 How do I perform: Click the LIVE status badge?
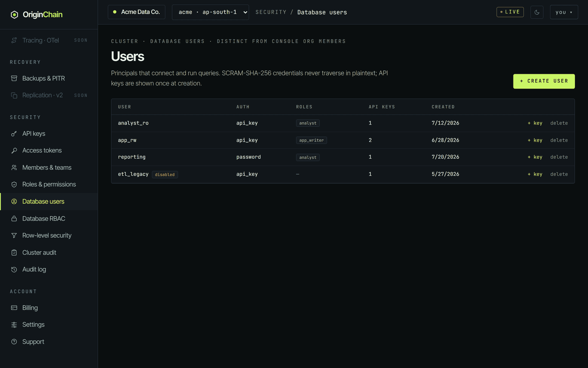(510, 12)
